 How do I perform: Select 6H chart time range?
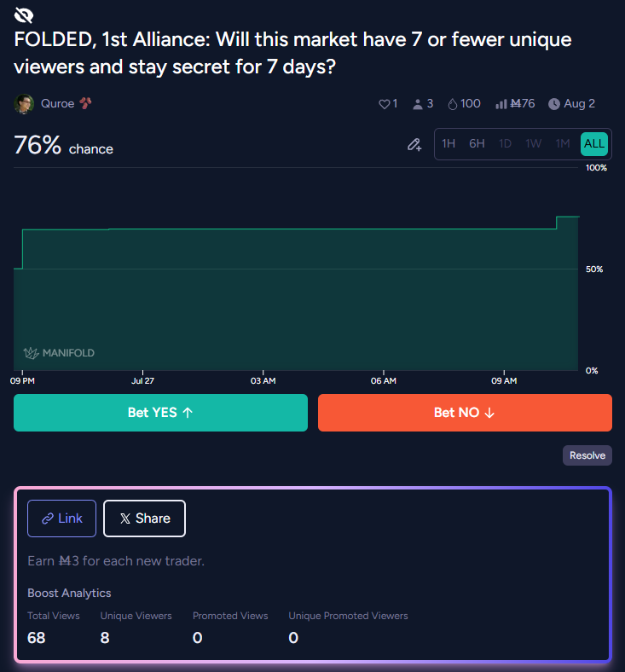pyautogui.click(x=477, y=143)
